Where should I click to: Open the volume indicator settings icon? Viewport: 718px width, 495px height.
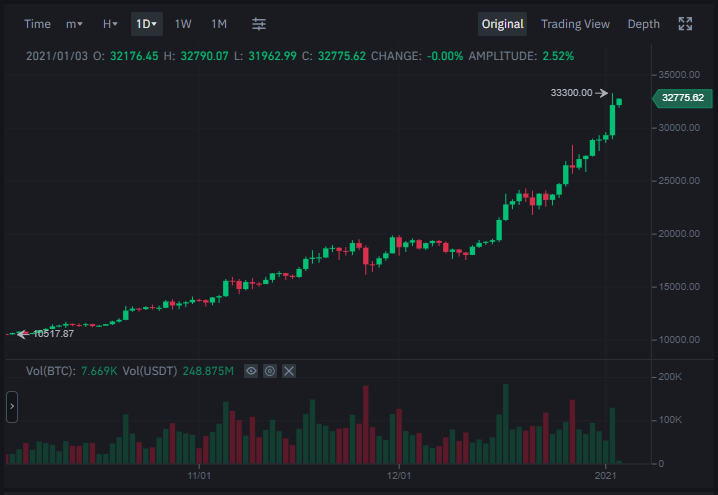pyautogui.click(x=270, y=371)
